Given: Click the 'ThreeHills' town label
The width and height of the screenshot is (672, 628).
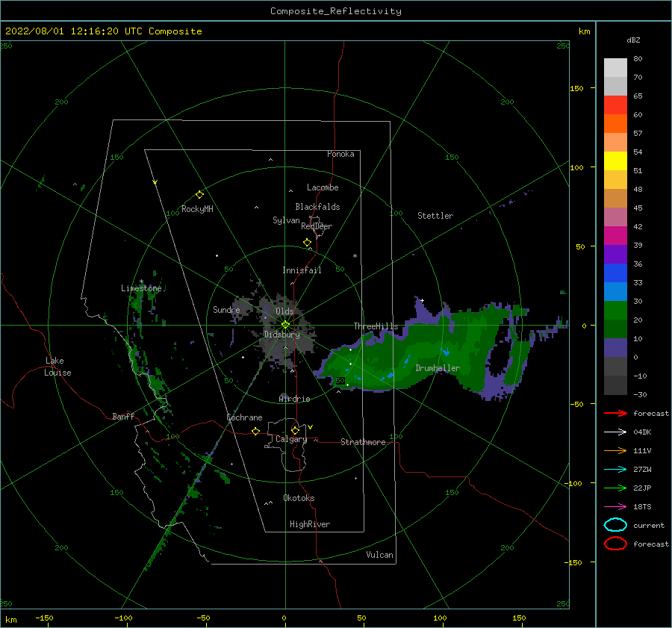Looking at the screenshot, I should [x=376, y=326].
